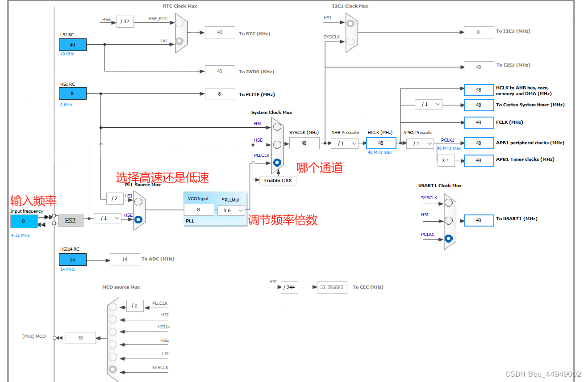Click the gray HSE block

click(x=71, y=220)
